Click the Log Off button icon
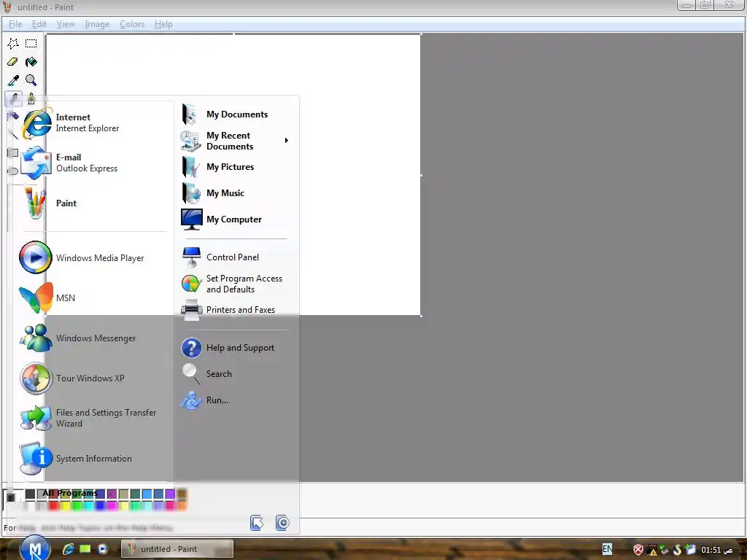 (x=257, y=523)
